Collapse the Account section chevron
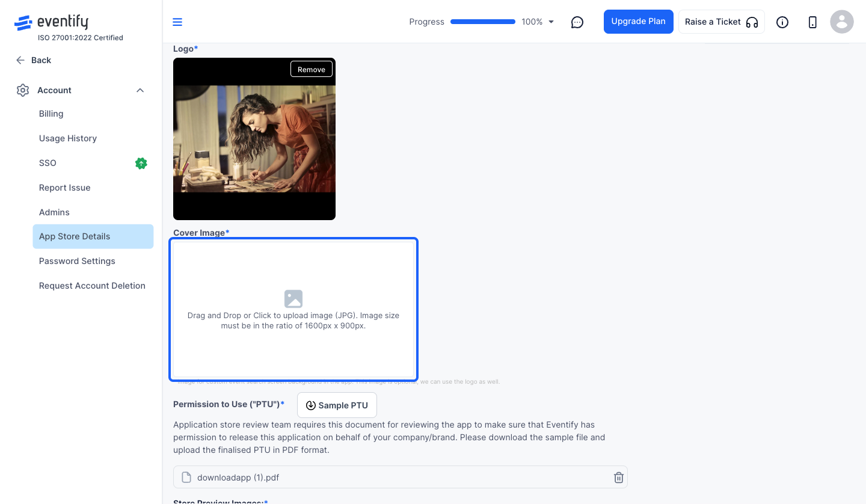 [x=140, y=90]
